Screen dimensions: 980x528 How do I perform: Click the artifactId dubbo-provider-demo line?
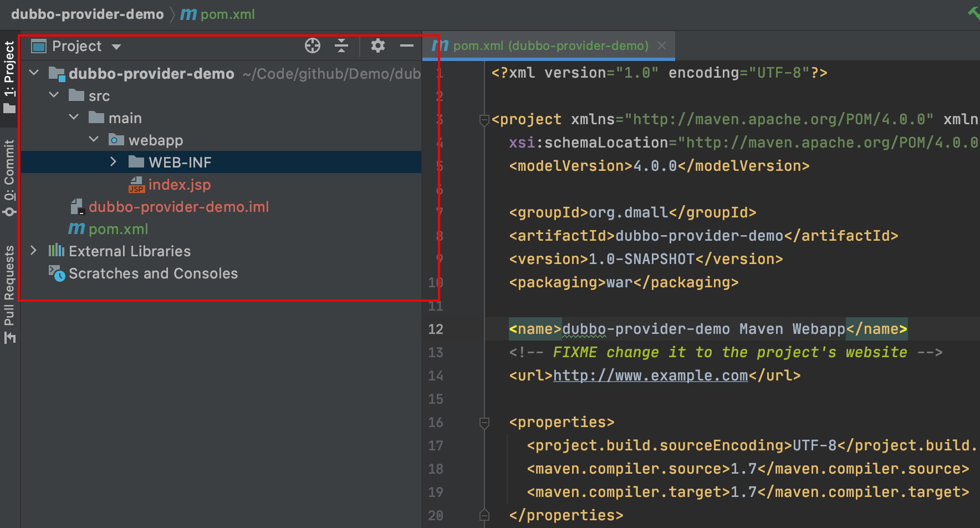[x=703, y=236]
